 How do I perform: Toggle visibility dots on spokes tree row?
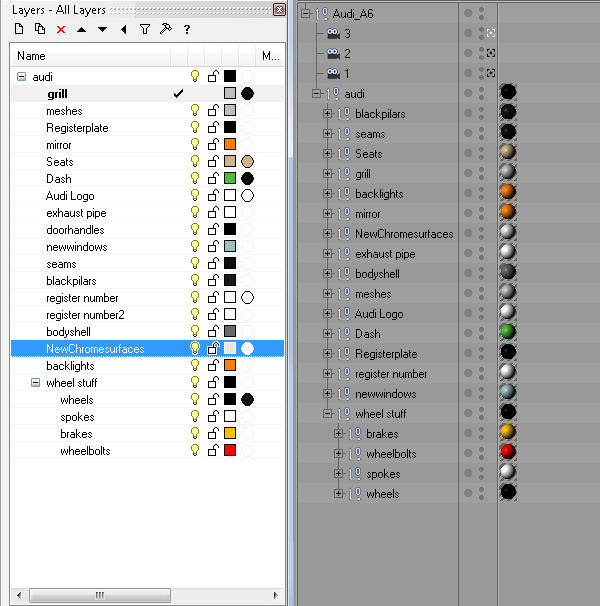tap(481, 473)
